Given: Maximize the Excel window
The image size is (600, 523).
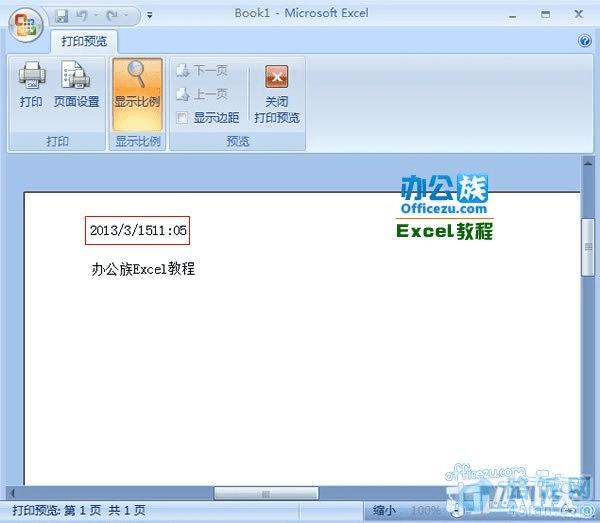Looking at the screenshot, I should [545, 15].
